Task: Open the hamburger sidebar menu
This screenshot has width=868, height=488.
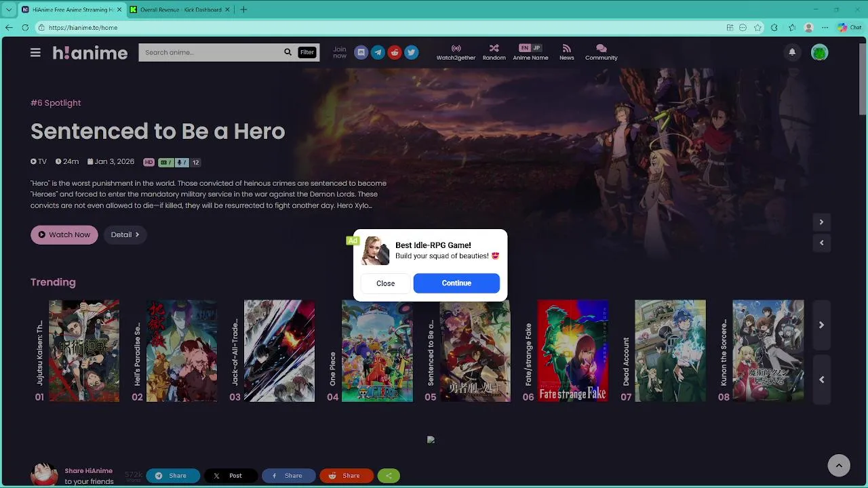Action: (x=35, y=52)
